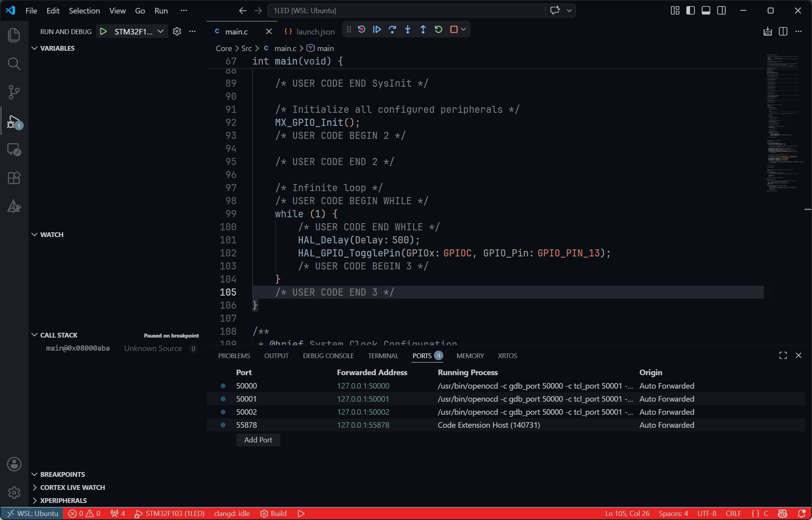812x520 pixels.
Task: Open launch.json via debug gear icon
Action: (x=177, y=31)
